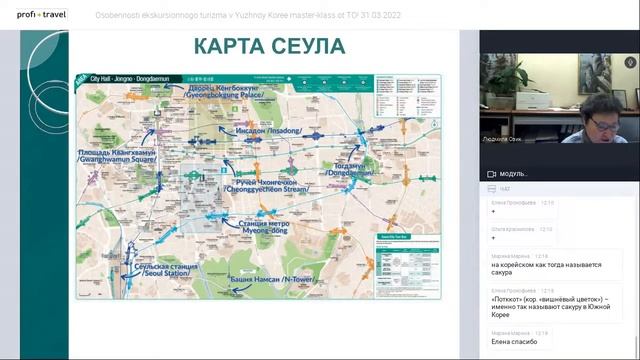This screenshot has height=360, width=640.
Task: Click the camera icon next to модуль
Action: (491, 174)
